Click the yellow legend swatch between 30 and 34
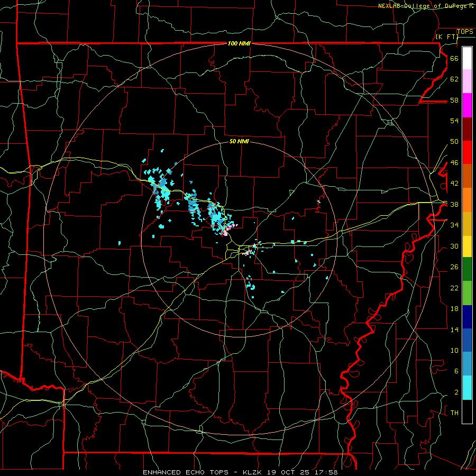The width and height of the screenshot is (476, 476). pyautogui.click(x=467, y=246)
